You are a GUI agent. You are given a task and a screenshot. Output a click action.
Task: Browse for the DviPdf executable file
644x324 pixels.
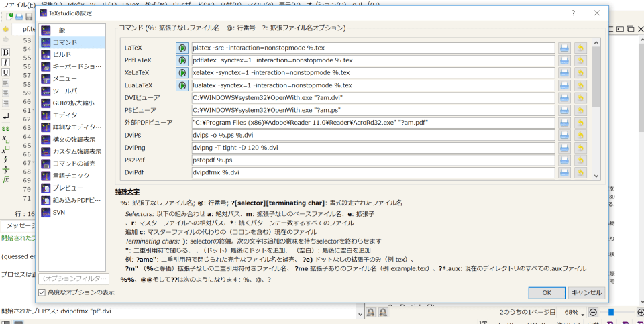click(565, 172)
